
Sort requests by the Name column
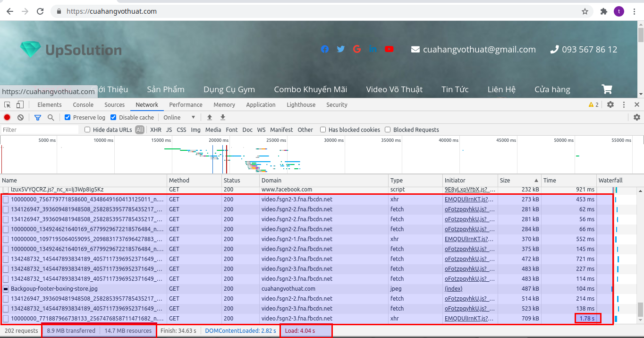pyautogui.click(x=84, y=180)
